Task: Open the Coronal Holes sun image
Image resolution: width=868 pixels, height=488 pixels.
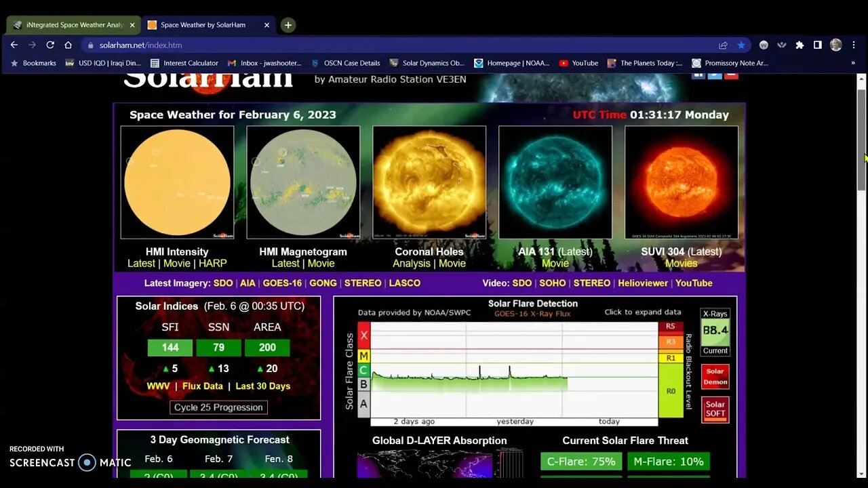Action: click(x=429, y=182)
